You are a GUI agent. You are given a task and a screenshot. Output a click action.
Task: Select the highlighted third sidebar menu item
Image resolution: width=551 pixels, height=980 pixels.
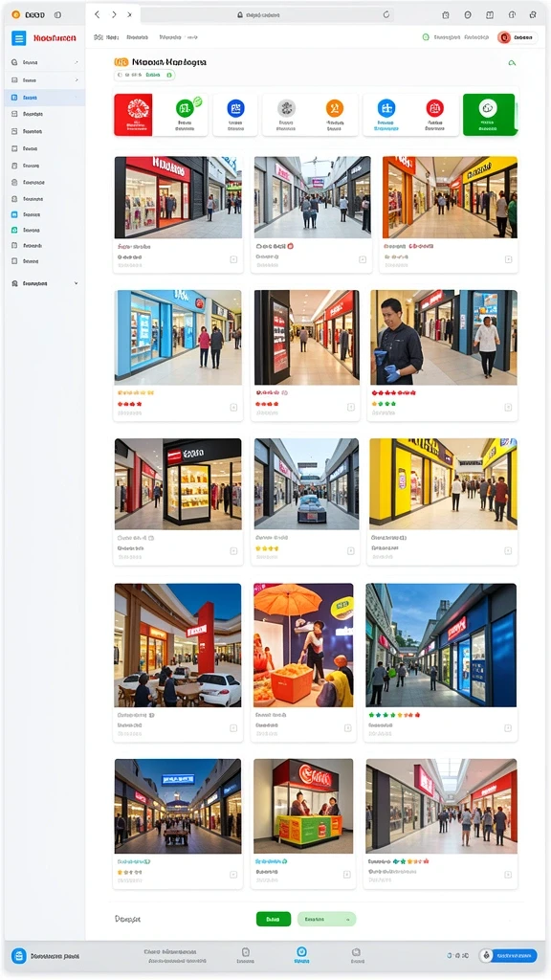[x=45, y=98]
